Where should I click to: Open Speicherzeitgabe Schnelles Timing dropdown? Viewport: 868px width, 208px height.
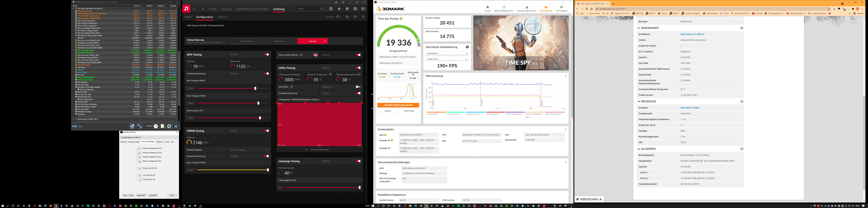[x=249, y=150]
